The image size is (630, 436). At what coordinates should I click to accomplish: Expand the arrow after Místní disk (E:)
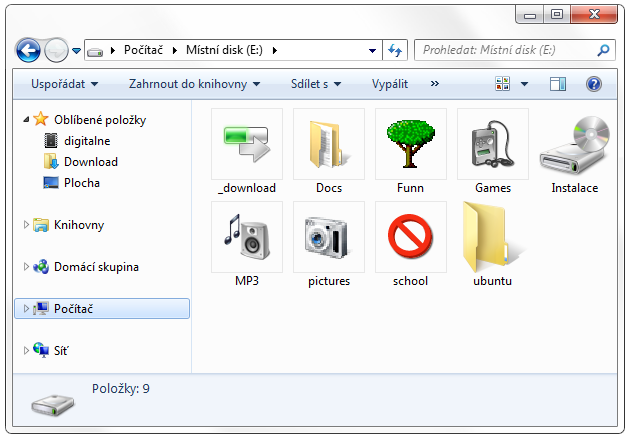(x=274, y=50)
